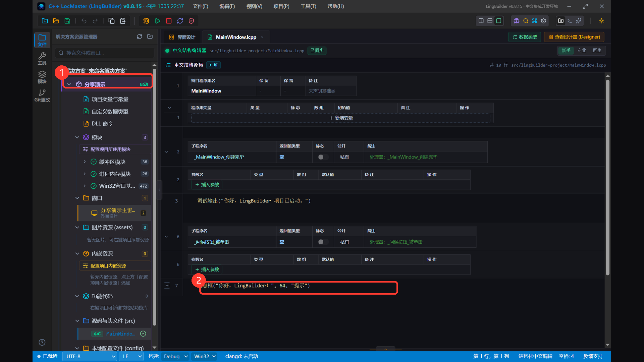Screen dimensions: 644x362
Task: Click the sparkle AI assistant icon
Action: click(x=579, y=21)
